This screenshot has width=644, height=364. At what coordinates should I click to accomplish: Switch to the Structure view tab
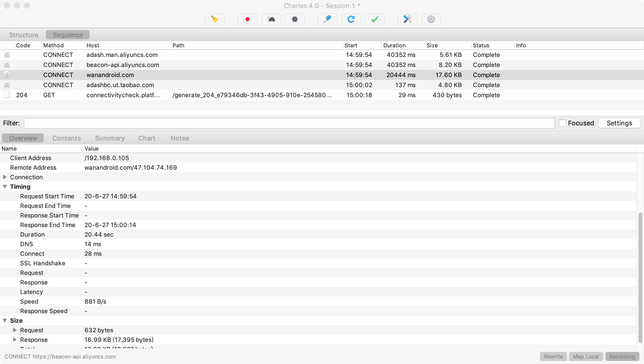pos(24,35)
